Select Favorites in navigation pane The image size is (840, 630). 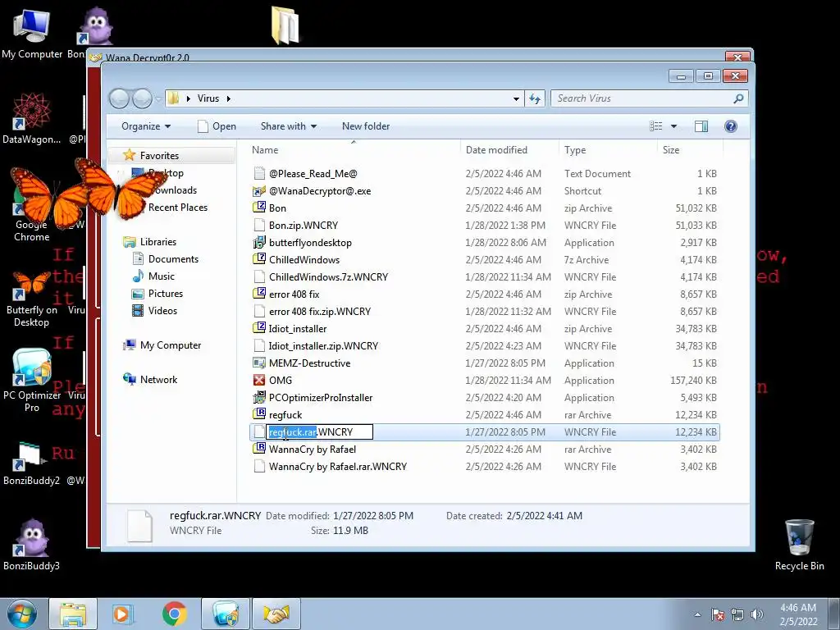point(159,155)
